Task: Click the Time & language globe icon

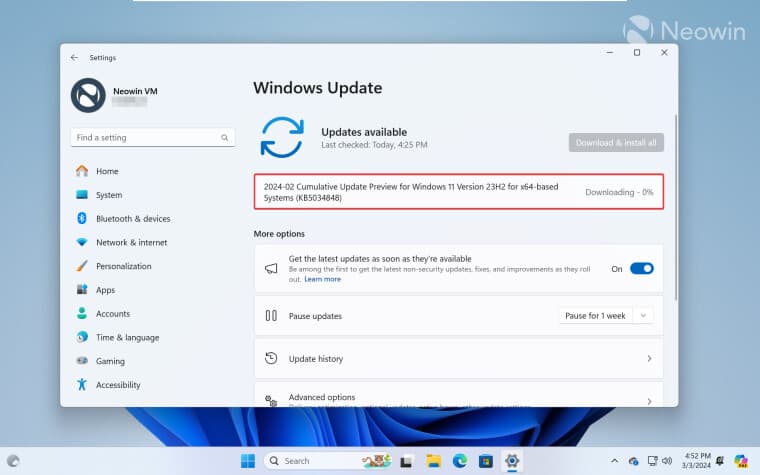Action: click(82, 336)
